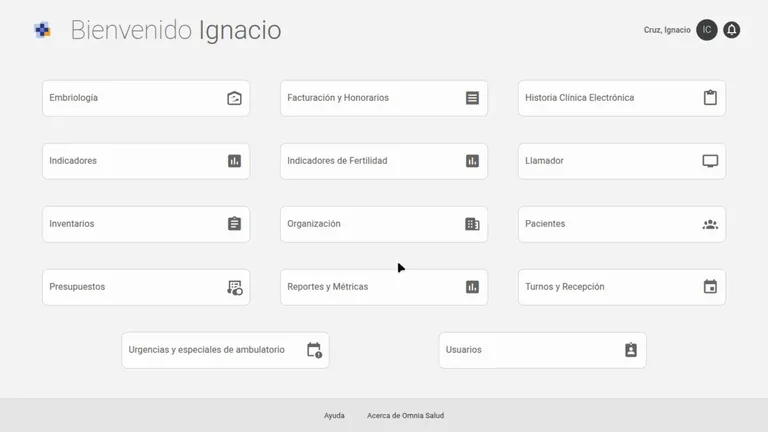Click the Ayuda footer link

pos(334,415)
